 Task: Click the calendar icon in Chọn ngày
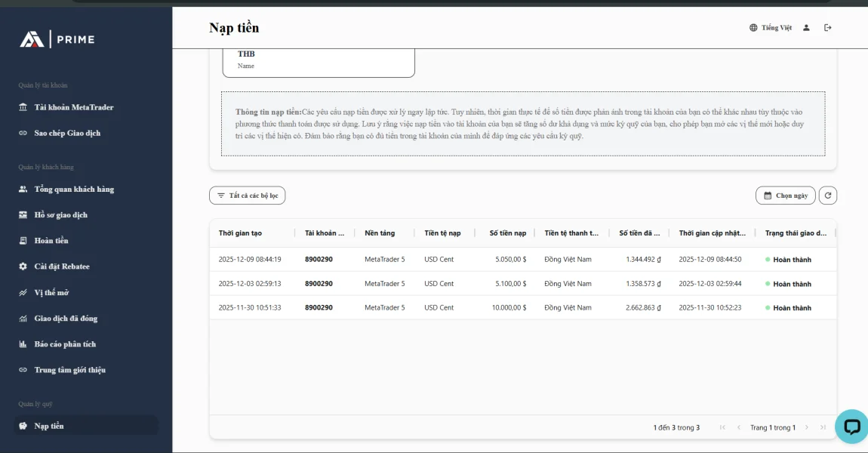(x=768, y=196)
